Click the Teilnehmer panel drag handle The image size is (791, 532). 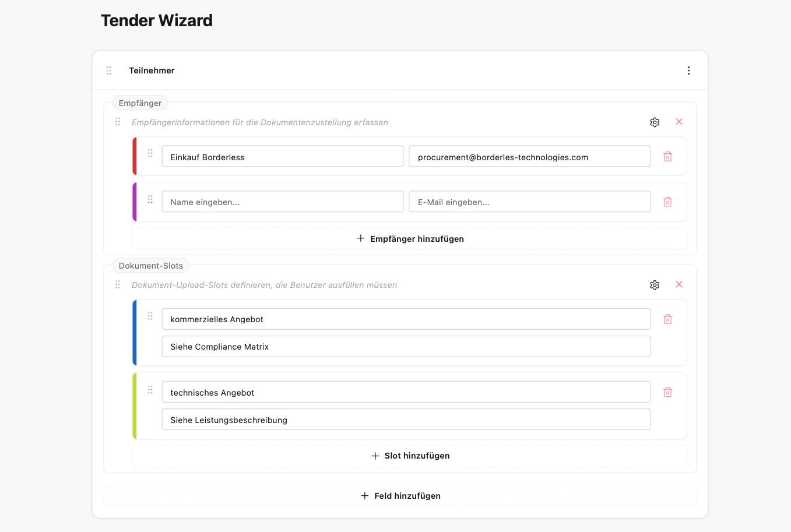coord(109,71)
